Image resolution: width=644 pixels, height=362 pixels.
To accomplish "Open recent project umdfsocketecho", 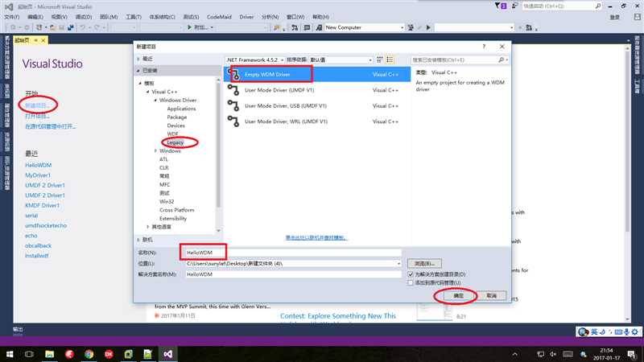I will pyautogui.click(x=46, y=225).
